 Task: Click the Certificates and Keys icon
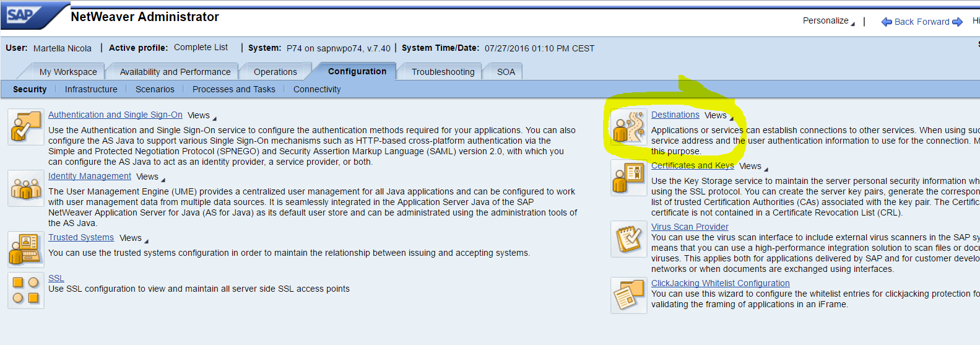(x=629, y=178)
